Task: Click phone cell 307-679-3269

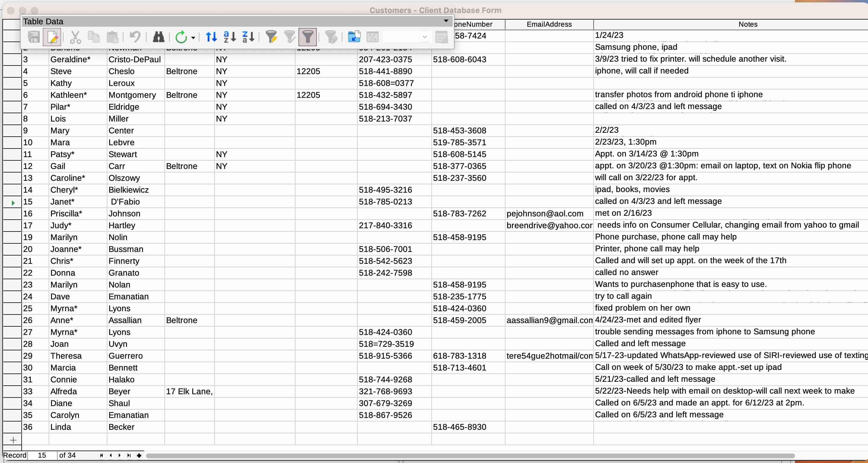Action: point(394,403)
